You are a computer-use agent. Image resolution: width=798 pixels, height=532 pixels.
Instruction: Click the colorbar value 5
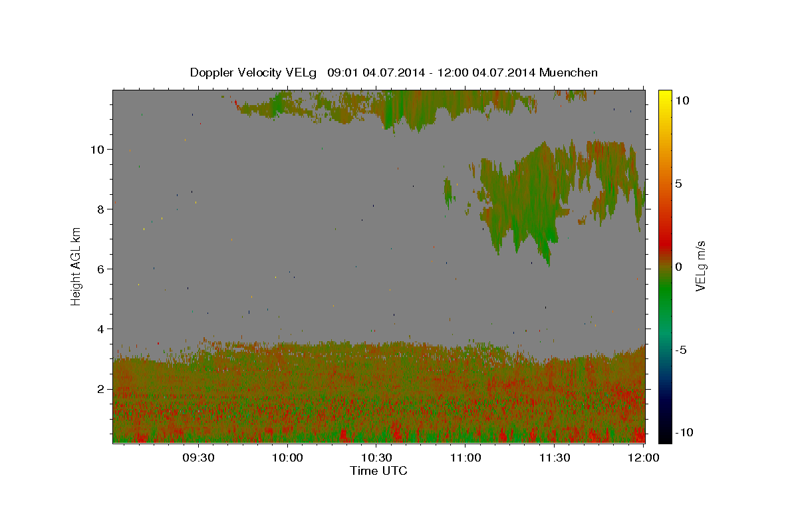pos(678,184)
